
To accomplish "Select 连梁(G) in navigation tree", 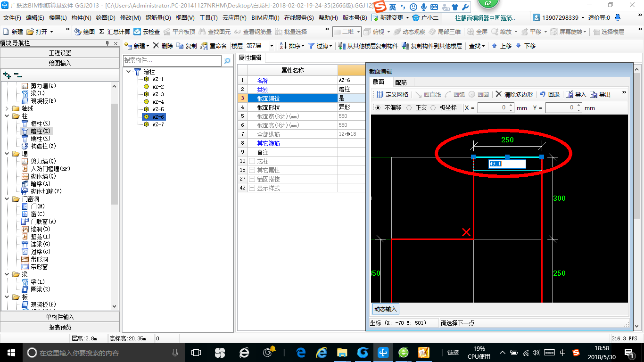I will point(40,244).
